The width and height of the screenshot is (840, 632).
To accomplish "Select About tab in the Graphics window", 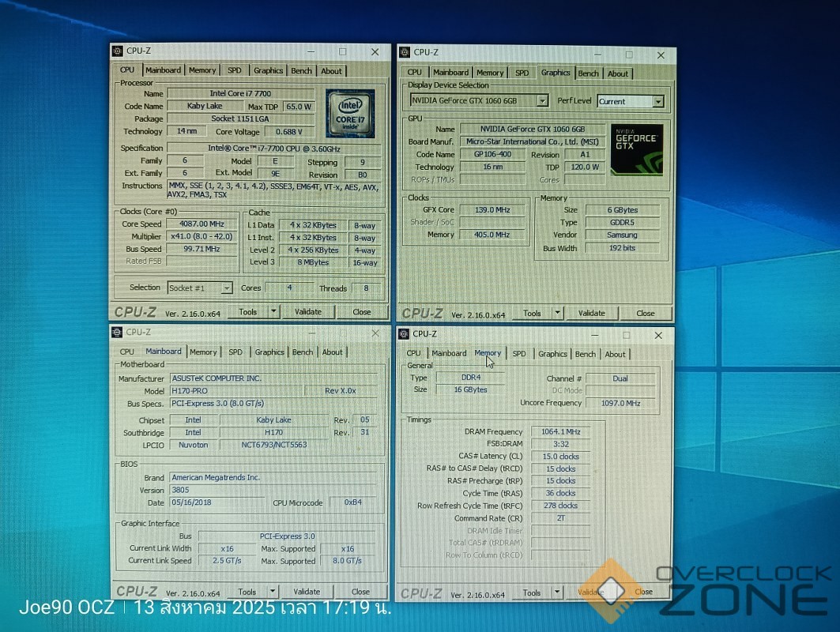I will (x=618, y=73).
